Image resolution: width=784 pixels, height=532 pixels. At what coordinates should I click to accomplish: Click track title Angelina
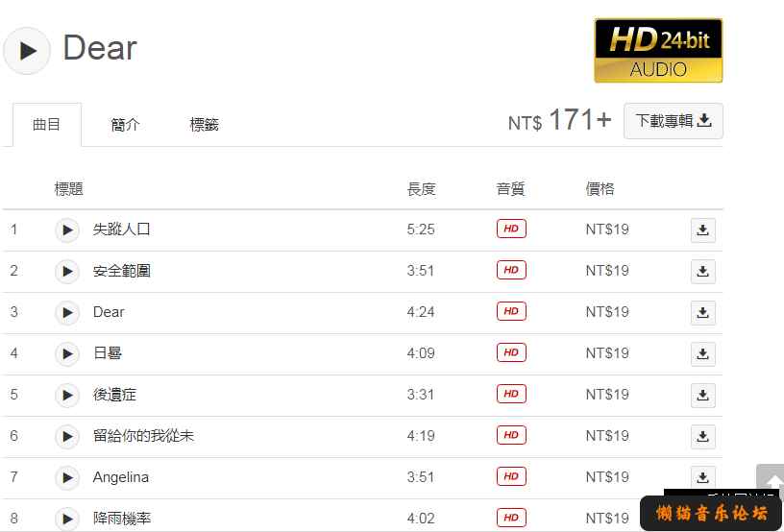tap(120, 477)
